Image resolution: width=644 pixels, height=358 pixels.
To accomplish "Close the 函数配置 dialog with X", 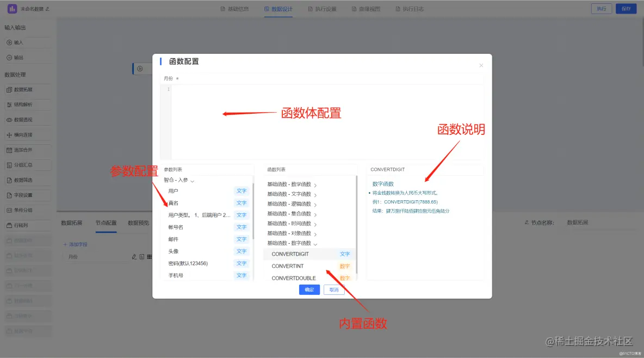I will 481,65.
